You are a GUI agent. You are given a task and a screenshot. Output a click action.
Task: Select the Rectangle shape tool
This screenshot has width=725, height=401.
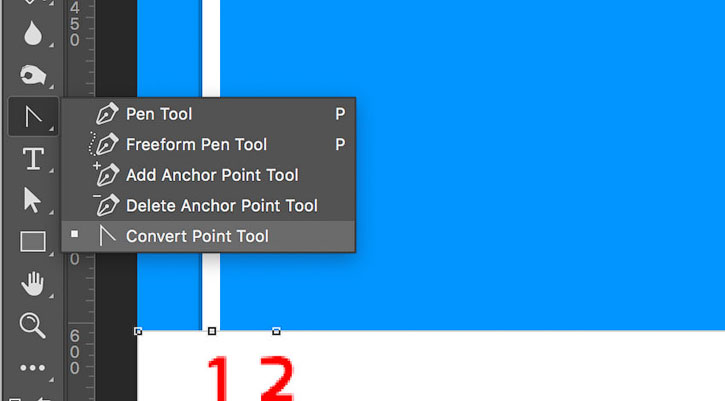pyautogui.click(x=33, y=241)
